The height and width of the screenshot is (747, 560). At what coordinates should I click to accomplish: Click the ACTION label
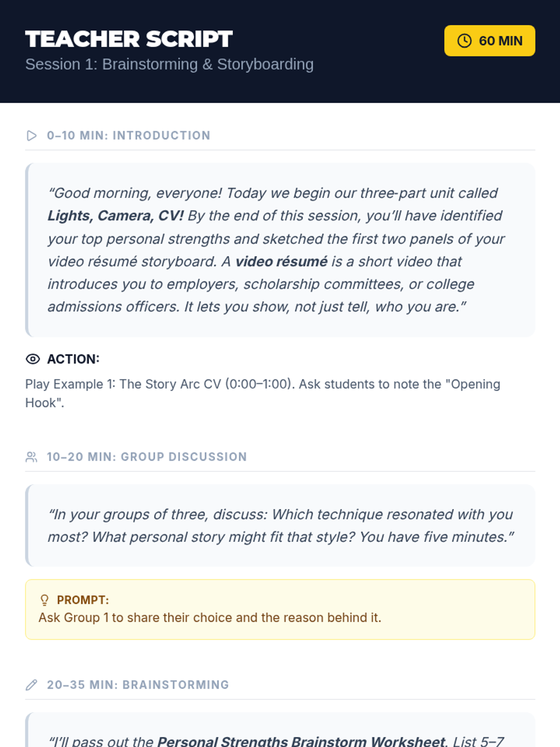pos(73,359)
